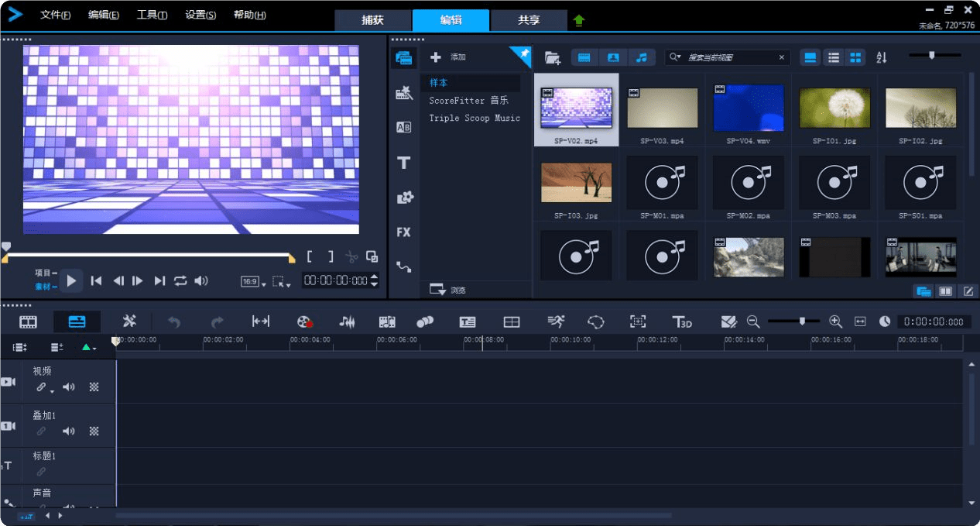Open the Title library (T icon)
Screen dimensions: 980x526
(x=403, y=163)
